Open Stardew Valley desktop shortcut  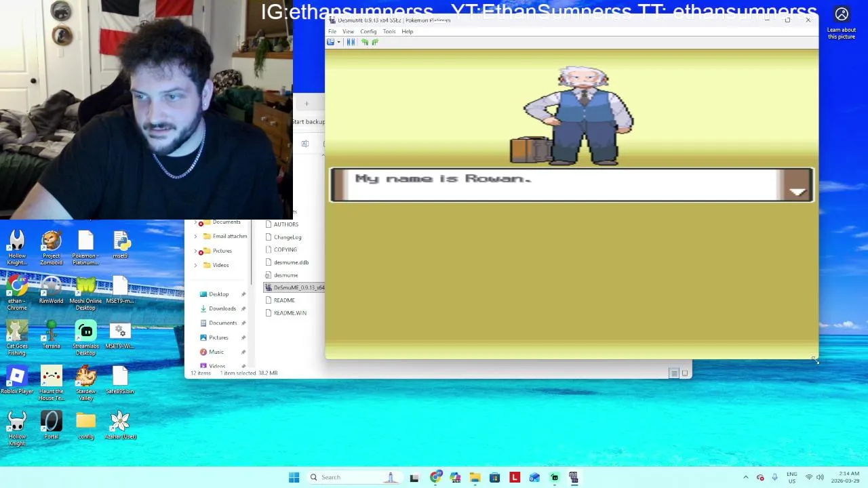tap(85, 384)
